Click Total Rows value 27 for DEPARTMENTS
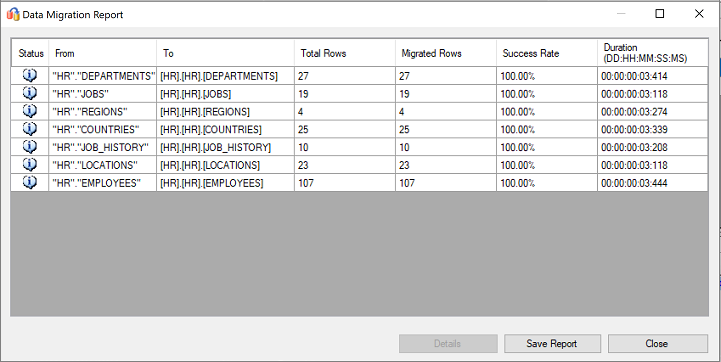 tap(345, 76)
